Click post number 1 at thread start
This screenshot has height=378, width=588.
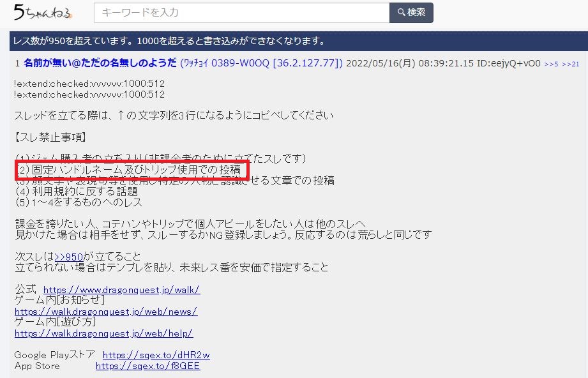pos(17,63)
